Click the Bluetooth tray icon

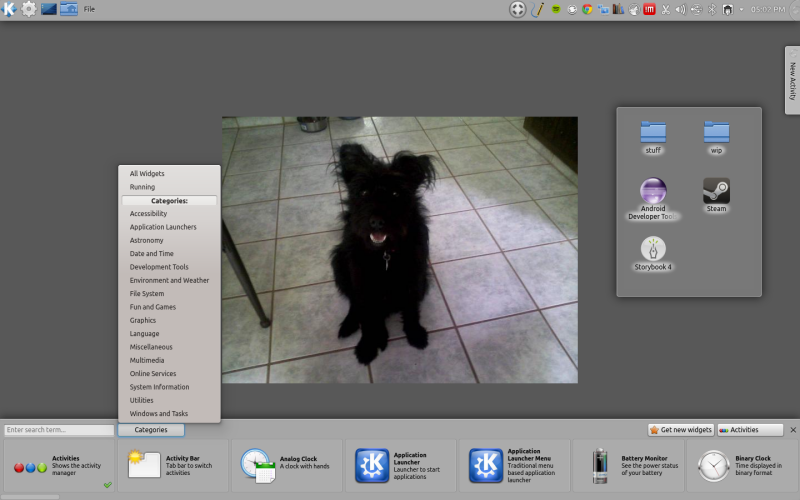point(711,9)
